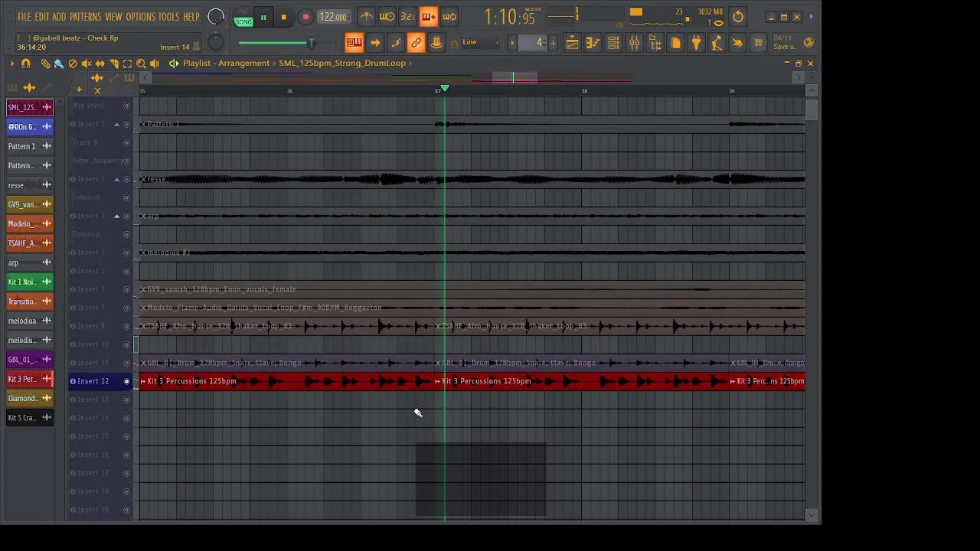Open the HELP menu
This screenshot has height=551, width=980.
(x=191, y=17)
